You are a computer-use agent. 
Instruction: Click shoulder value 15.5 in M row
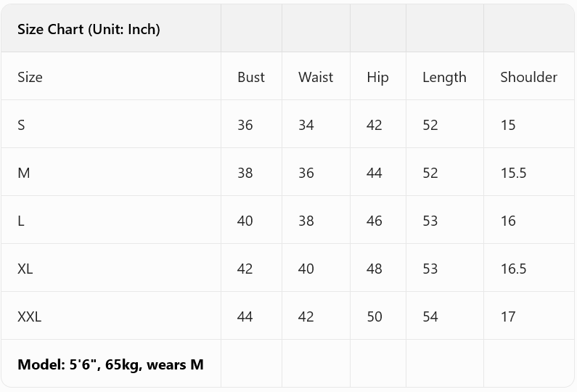point(513,173)
